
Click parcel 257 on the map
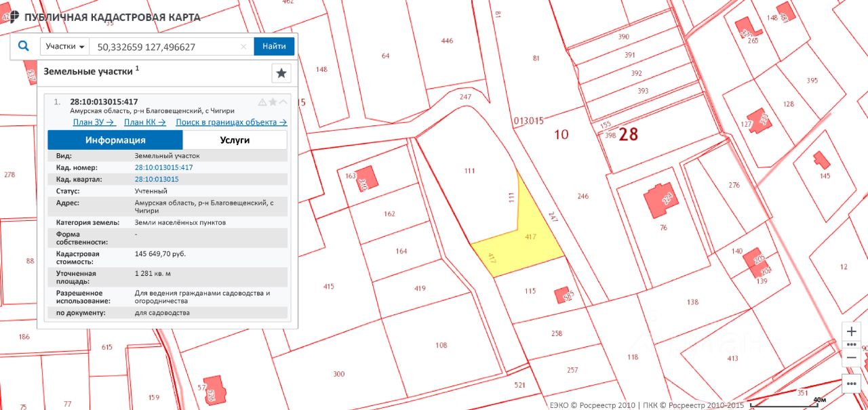click(572, 370)
